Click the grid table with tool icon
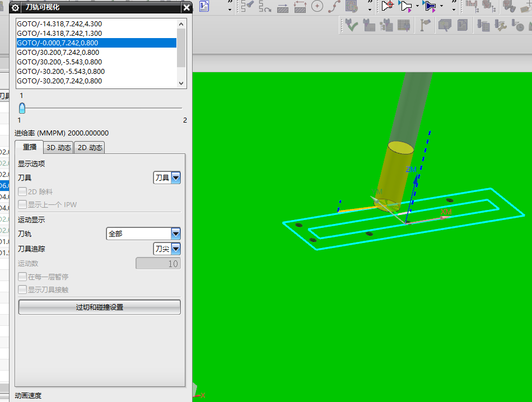The height and width of the screenshot is (402, 532). (x=404, y=25)
